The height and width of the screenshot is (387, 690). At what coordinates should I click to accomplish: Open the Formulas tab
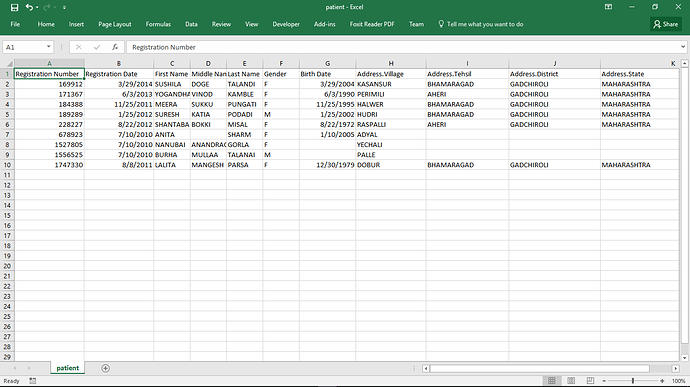click(x=158, y=24)
